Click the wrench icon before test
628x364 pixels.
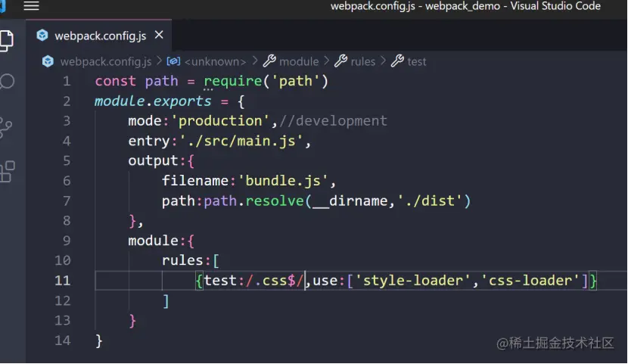(x=397, y=61)
